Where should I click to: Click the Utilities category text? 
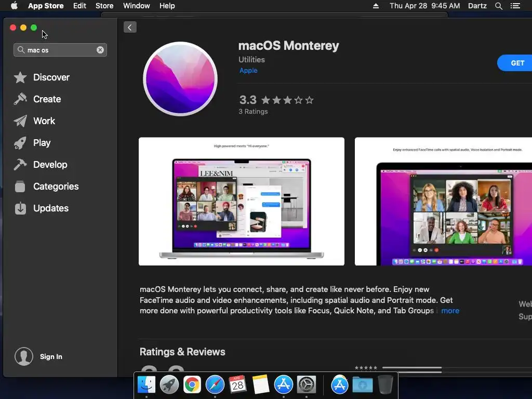(x=251, y=59)
